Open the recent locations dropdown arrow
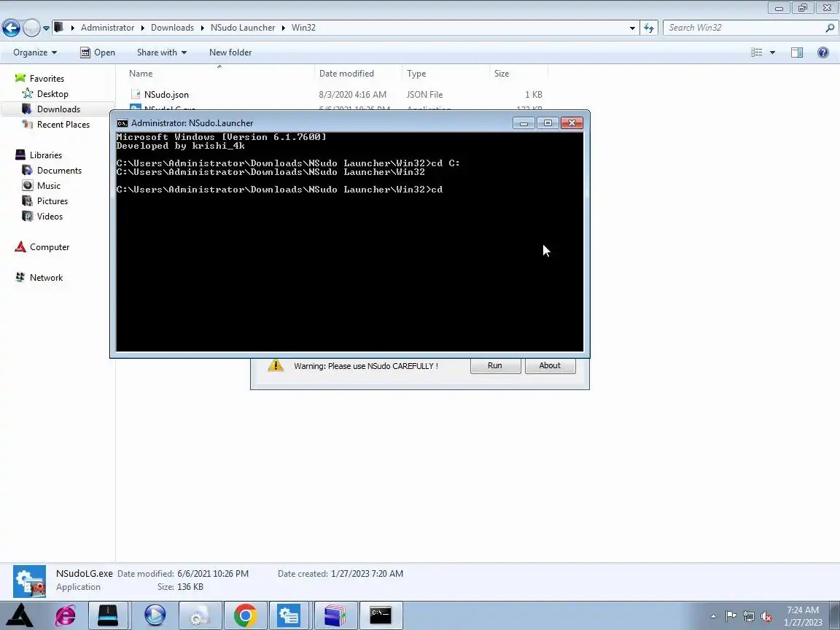The width and height of the screenshot is (840, 630). [x=46, y=28]
